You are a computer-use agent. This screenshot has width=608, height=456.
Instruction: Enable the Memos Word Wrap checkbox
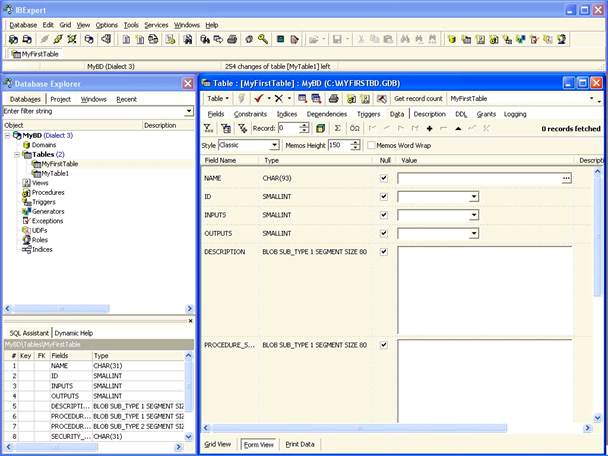[x=370, y=145]
